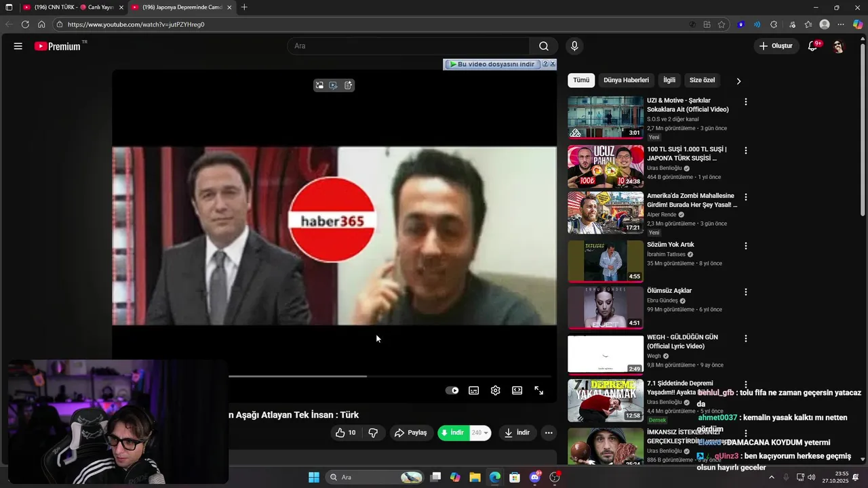Start voice search with microphone icon
Viewport: 868px width, 488px height.
click(x=574, y=46)
